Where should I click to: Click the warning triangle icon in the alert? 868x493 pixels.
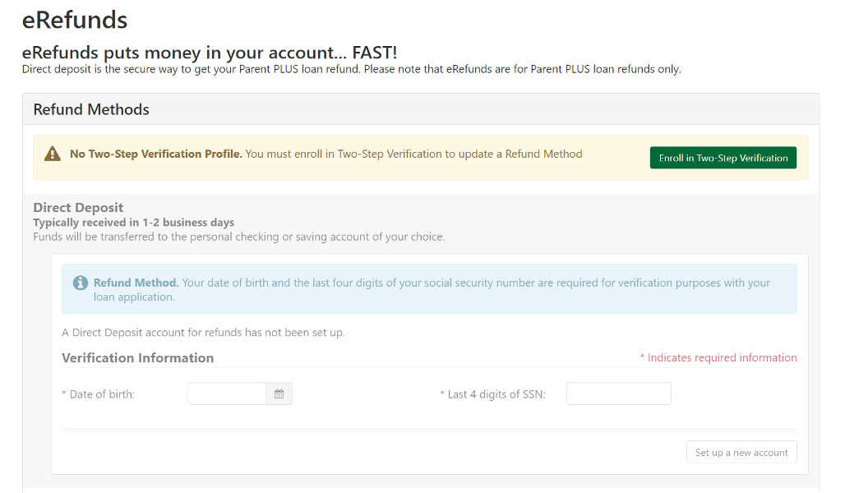(53, 154)
